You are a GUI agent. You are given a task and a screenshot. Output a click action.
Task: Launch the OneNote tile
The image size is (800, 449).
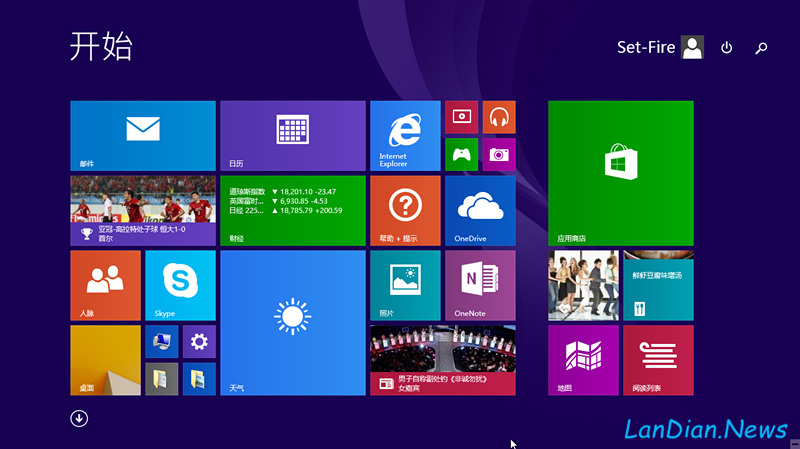(480, 285)
